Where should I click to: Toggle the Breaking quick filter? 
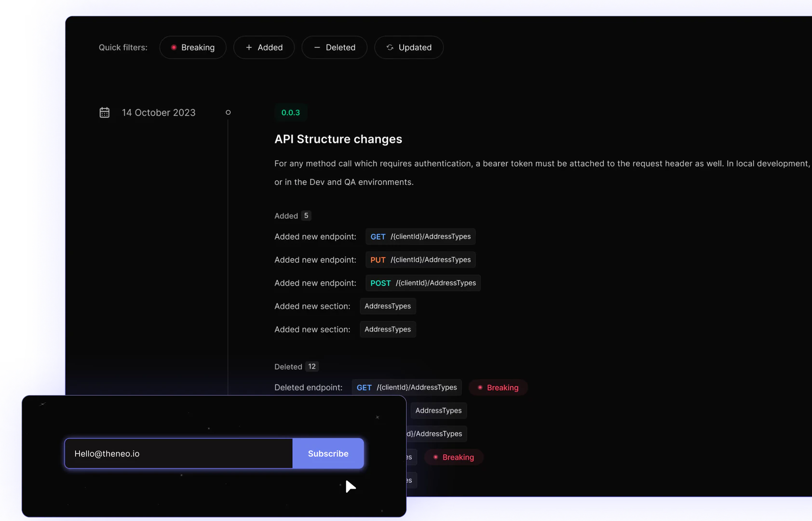[193, 47]
